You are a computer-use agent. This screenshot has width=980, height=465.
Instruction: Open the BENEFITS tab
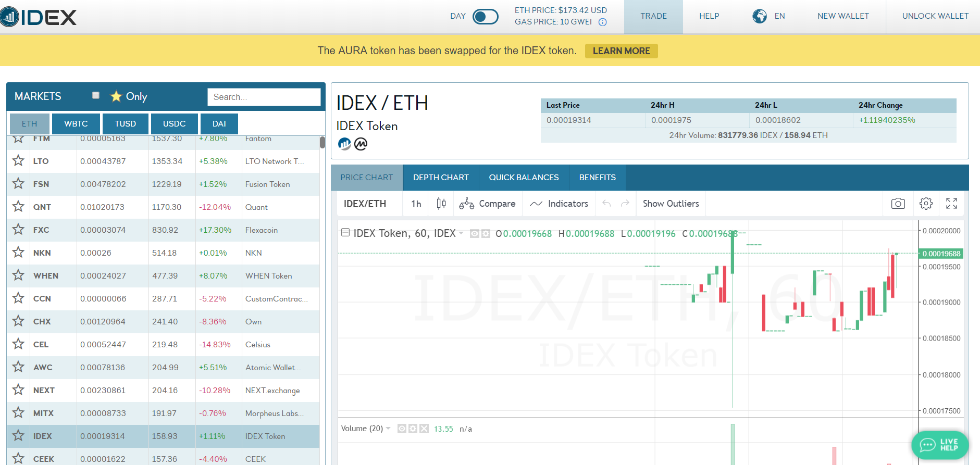(597, 178)
